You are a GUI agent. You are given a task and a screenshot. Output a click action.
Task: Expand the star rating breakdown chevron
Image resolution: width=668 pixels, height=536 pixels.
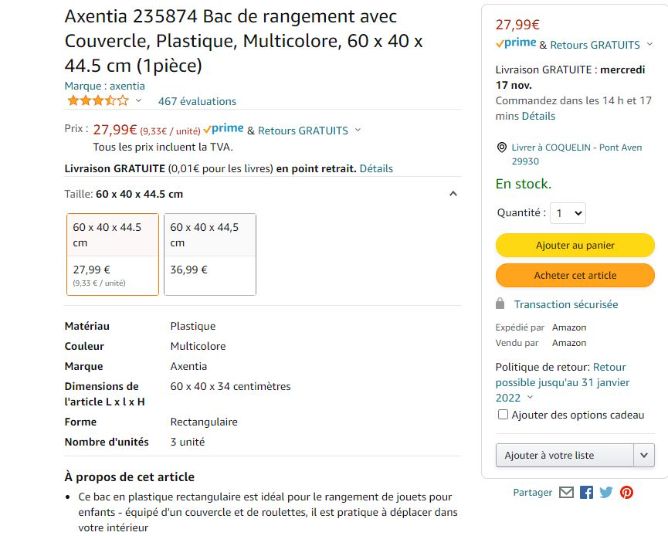click(138, 101)
